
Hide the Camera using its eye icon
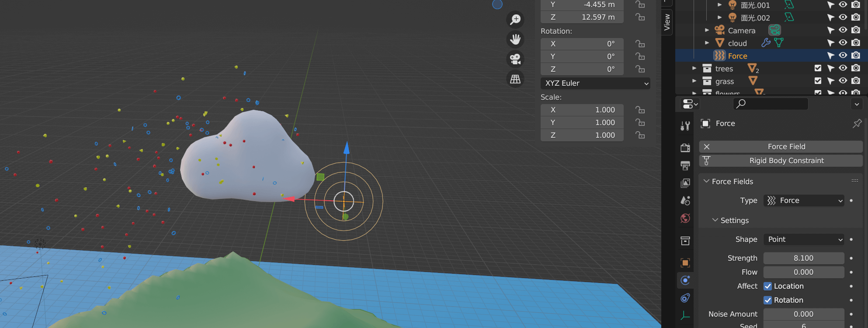click(843, 30)
